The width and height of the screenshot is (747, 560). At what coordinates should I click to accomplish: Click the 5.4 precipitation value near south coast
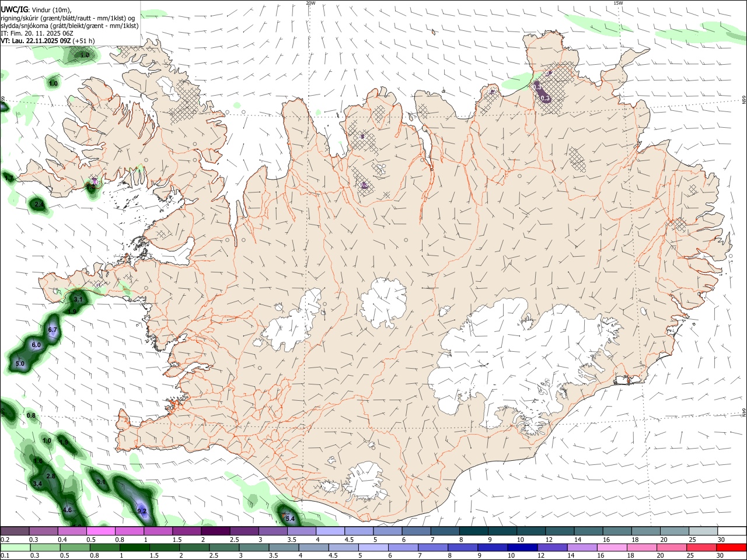coord(290,519)
